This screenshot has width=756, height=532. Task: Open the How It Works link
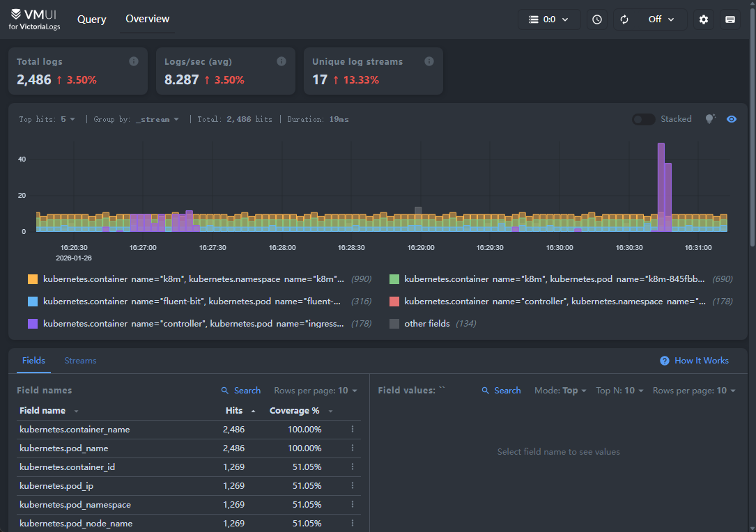click(694, 361)
